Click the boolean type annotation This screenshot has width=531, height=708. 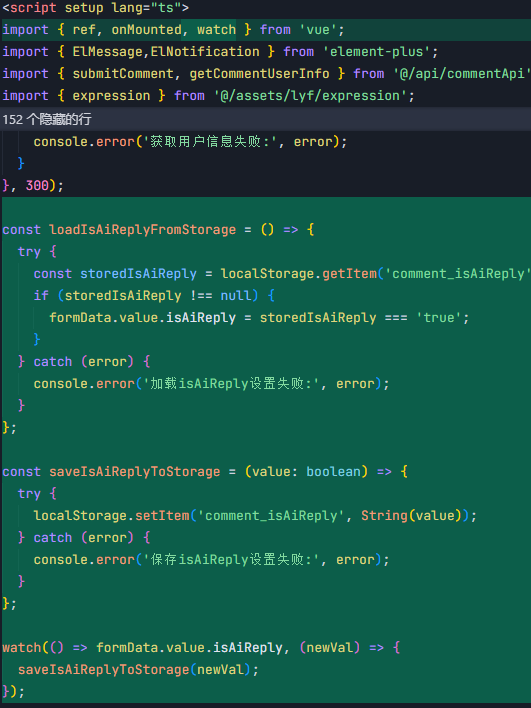(x=333, y=471)
